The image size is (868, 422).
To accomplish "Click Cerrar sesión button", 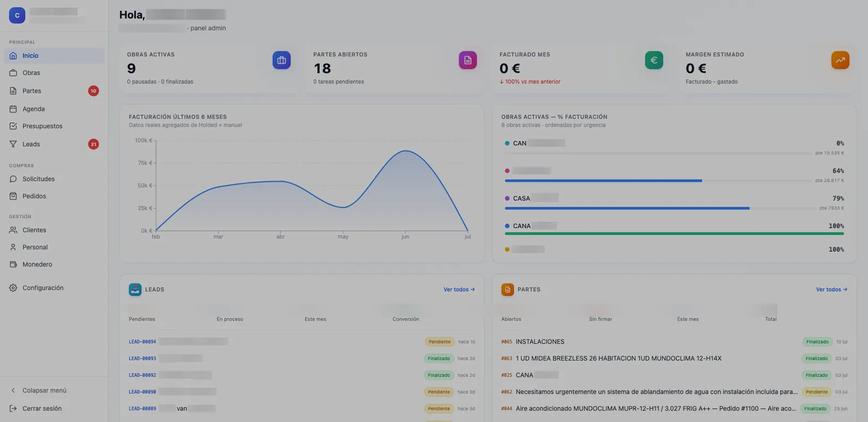I will [x=54, y=408].
